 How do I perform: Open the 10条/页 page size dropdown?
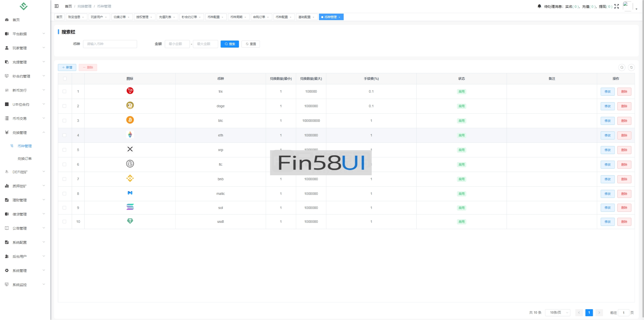[x=557, y=312]
